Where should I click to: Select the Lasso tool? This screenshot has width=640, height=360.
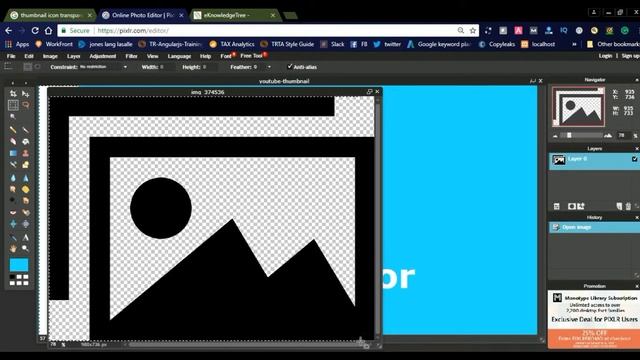tap(25, 105)
